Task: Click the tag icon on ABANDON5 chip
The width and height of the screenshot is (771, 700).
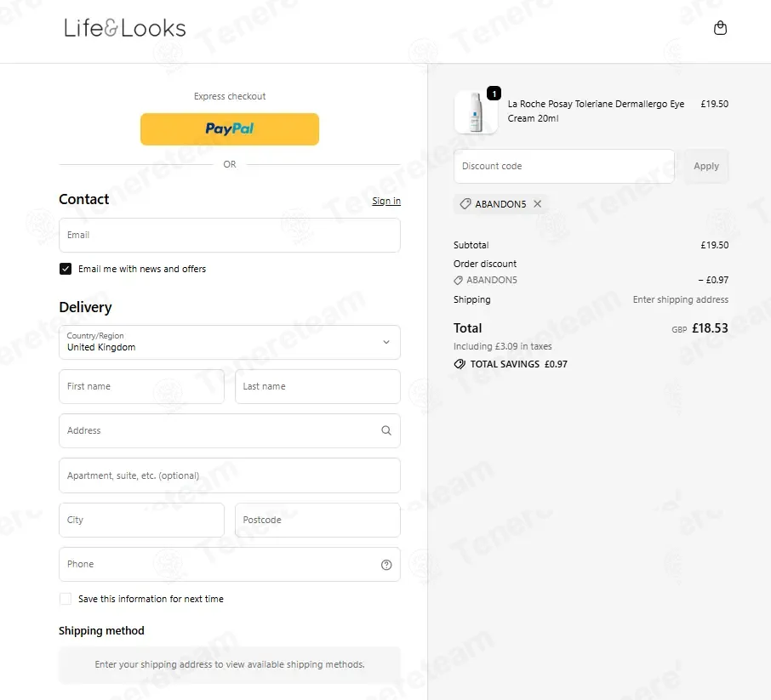Action: coord(465,203)
